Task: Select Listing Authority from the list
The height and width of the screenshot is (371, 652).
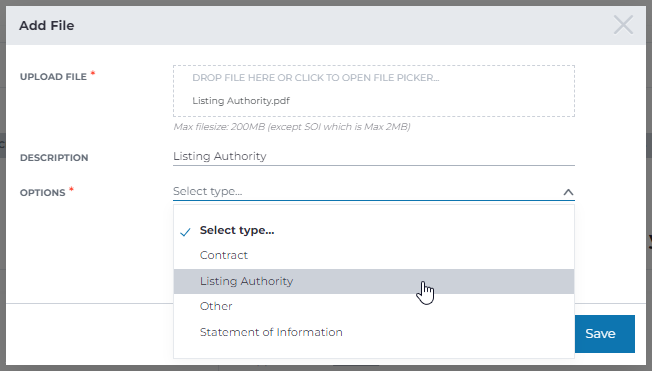Action: tap(374, 281)
